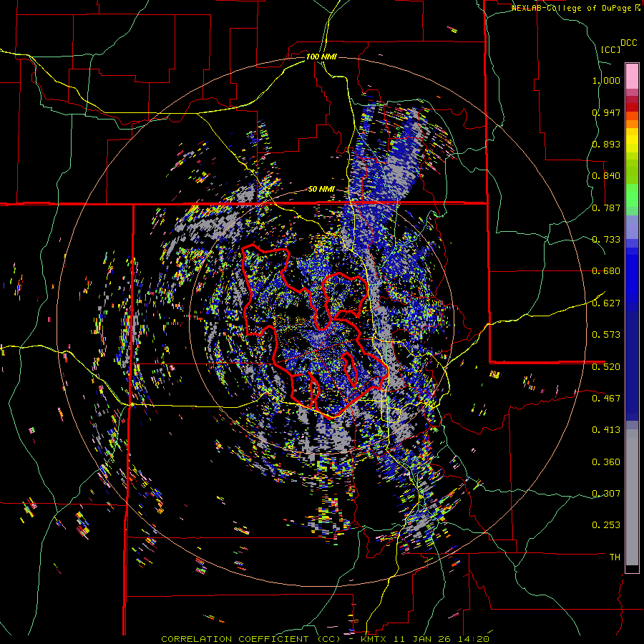Click the 100 NMI range ring label
Image resolution: width=644 pixels, height=644 pixels.
click(321, 57)
